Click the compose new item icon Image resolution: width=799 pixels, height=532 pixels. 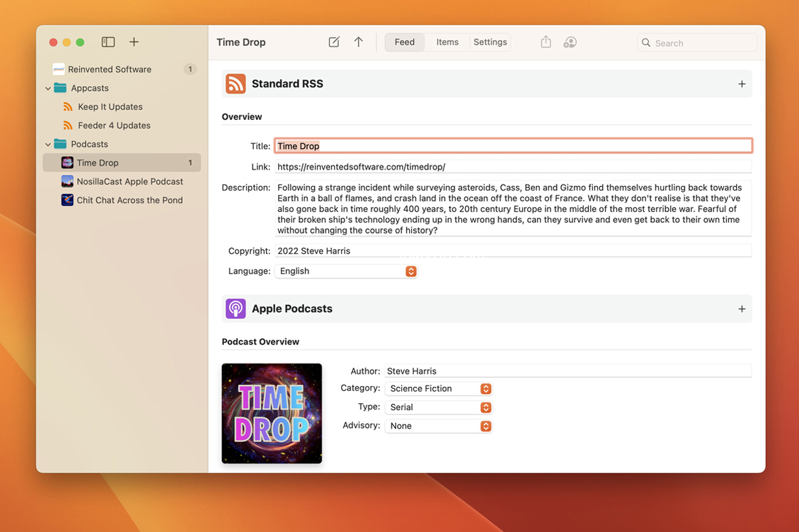(334, 42)
